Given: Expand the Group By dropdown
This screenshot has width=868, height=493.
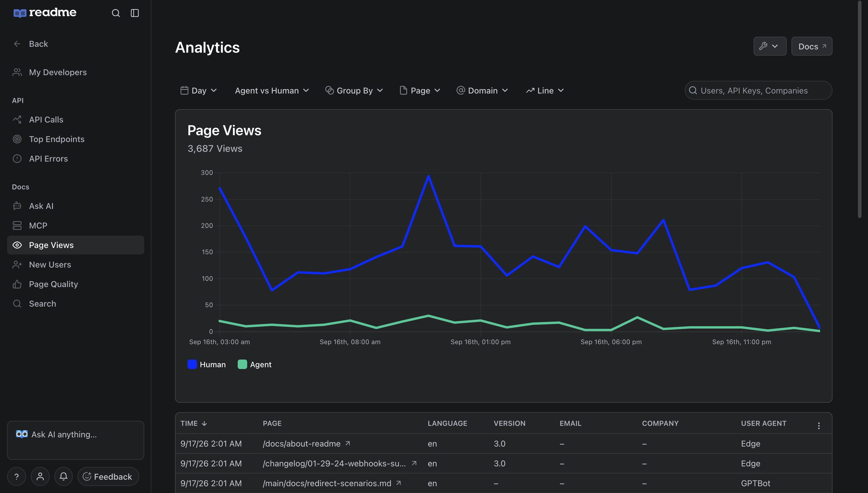Looking at the screenshot, I should pos(354,91).
